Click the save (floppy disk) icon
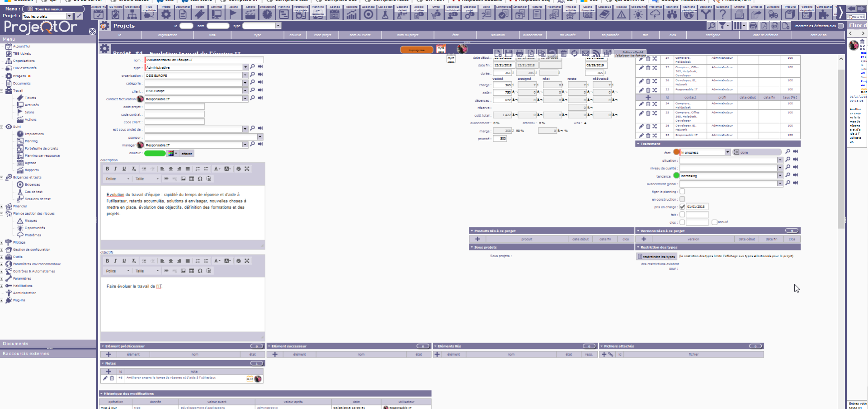 (x=509, y=53)
